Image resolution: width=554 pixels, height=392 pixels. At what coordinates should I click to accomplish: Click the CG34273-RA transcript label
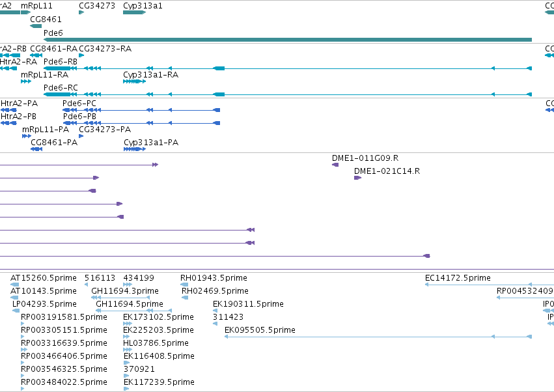105,49
